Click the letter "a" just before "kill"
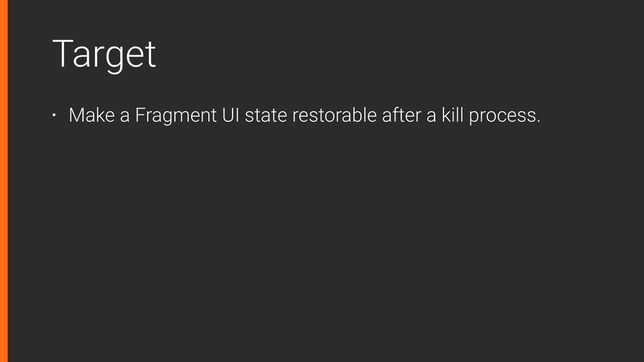The height and width of the screenshot is (362, 644). tap(431, 116)
